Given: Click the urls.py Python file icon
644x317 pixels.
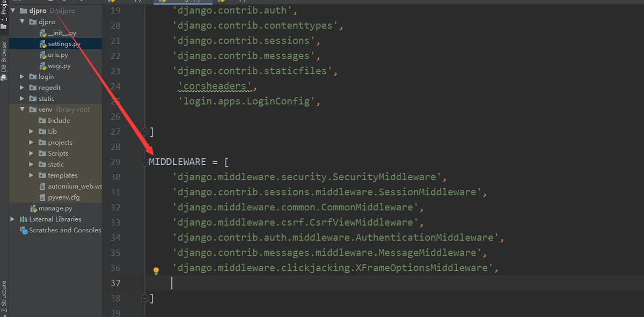Looking at the screenshot, I should pos(43,55).
